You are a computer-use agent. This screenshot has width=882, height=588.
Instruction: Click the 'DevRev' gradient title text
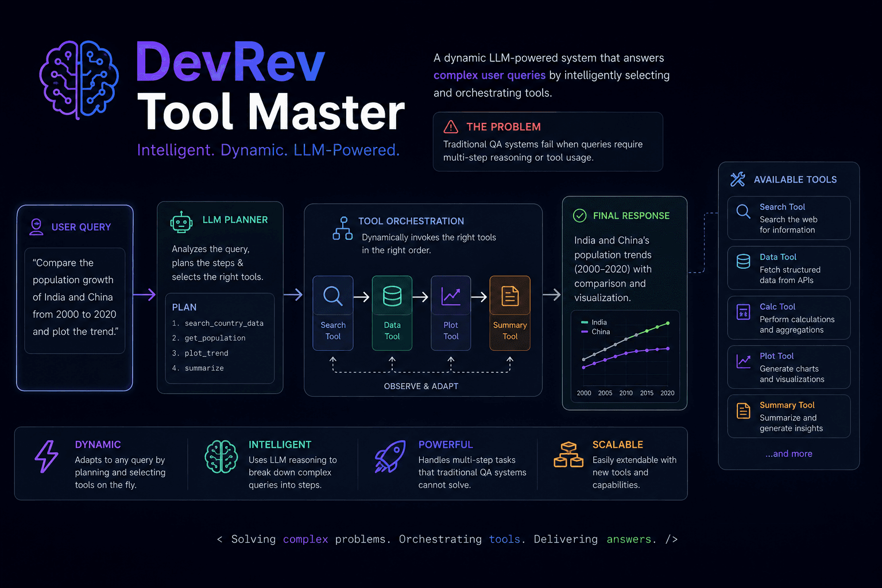pyautogui.click(x=231, y=62)
